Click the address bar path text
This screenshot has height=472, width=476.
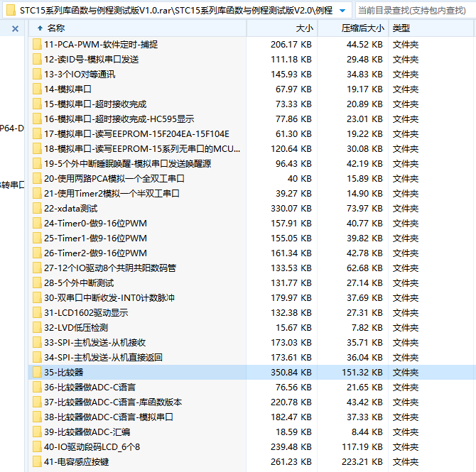[x=176, y=11]
